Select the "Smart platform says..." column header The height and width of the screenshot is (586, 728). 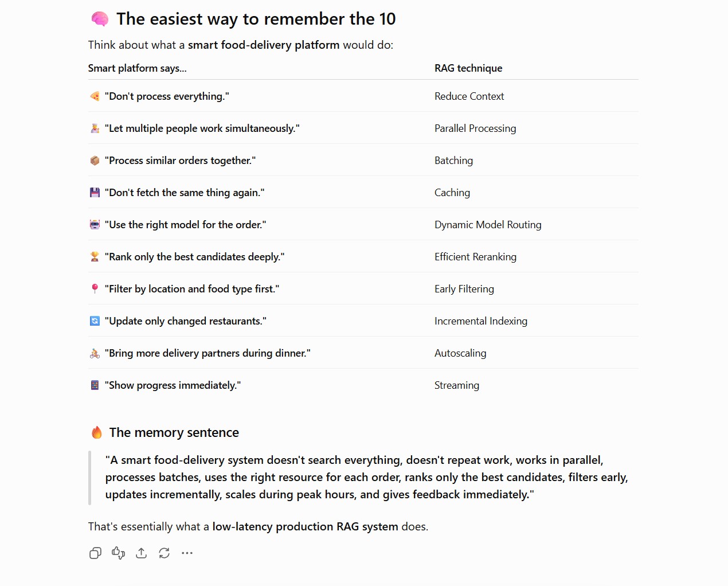click(138, 68)
